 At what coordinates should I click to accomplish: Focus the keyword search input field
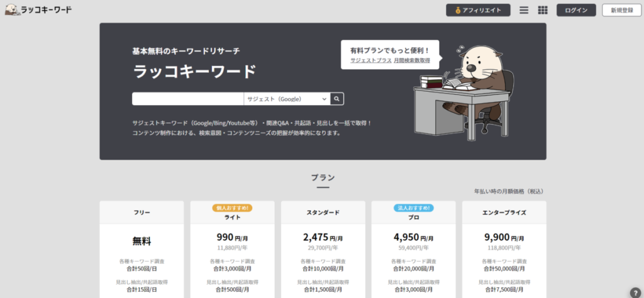(187, 99)
